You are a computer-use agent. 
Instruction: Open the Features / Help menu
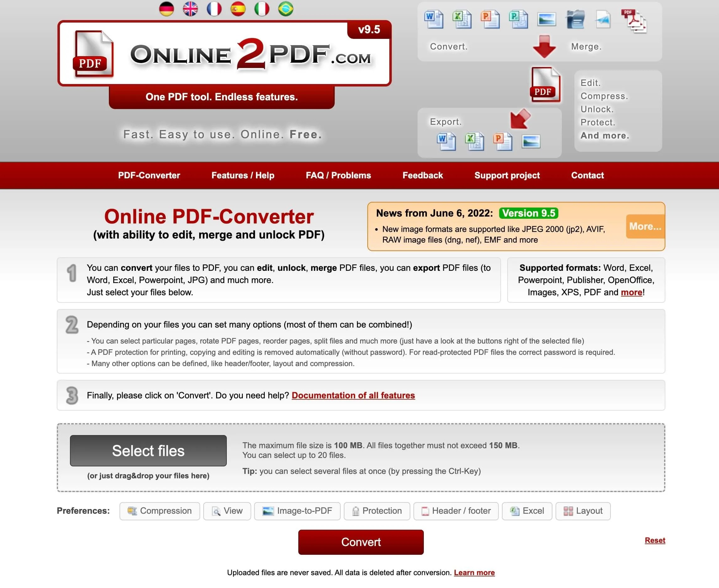click(243, 175)
